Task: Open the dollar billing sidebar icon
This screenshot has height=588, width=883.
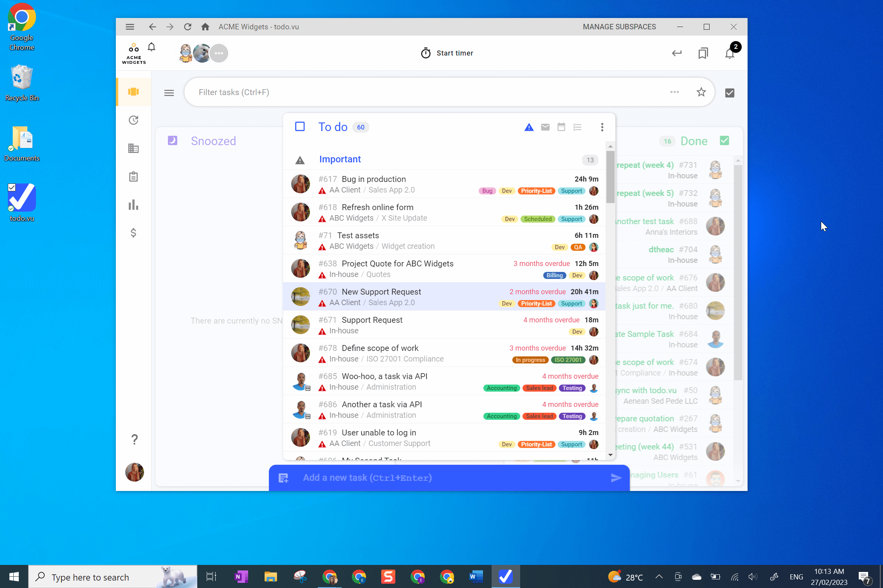Action: click(x=133, y=233)
